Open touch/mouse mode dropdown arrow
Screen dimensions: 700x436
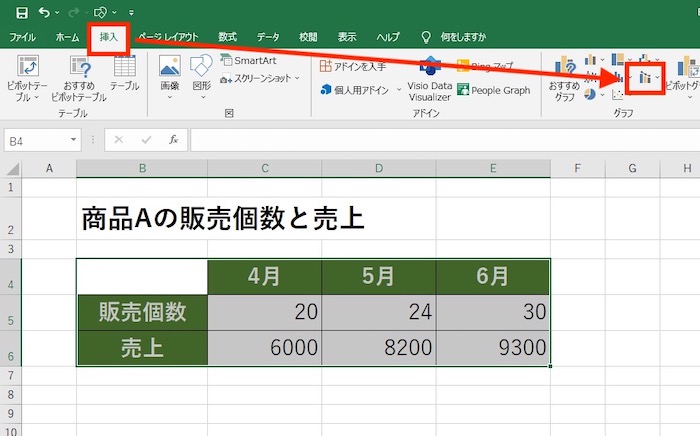click(x=114, y=12)
